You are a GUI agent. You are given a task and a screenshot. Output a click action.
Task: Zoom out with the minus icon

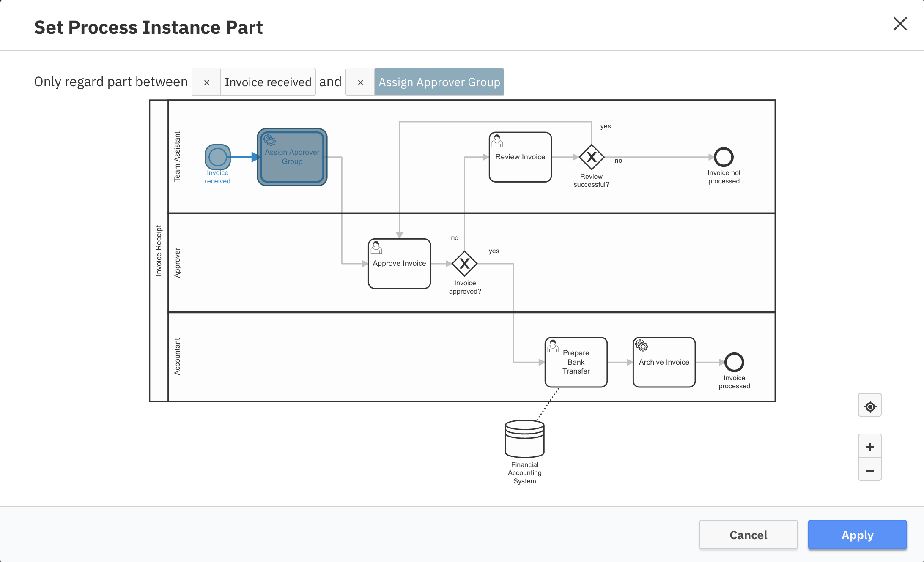point(869,470)
